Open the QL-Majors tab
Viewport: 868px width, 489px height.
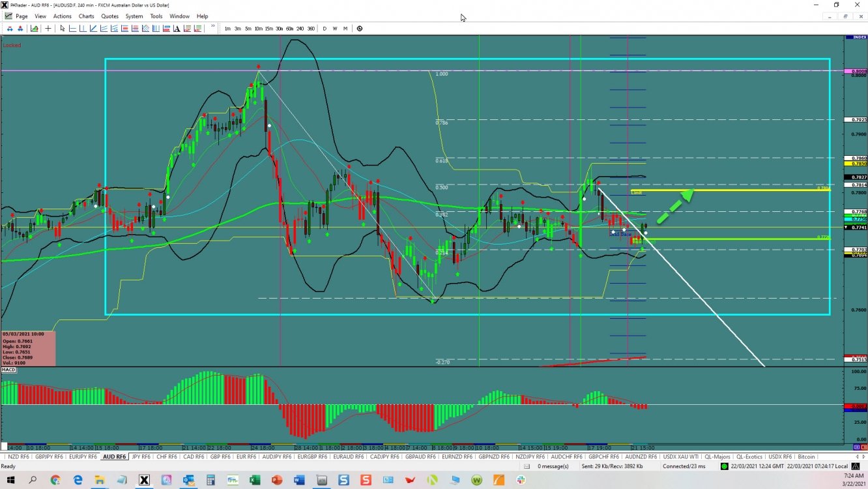717,457
